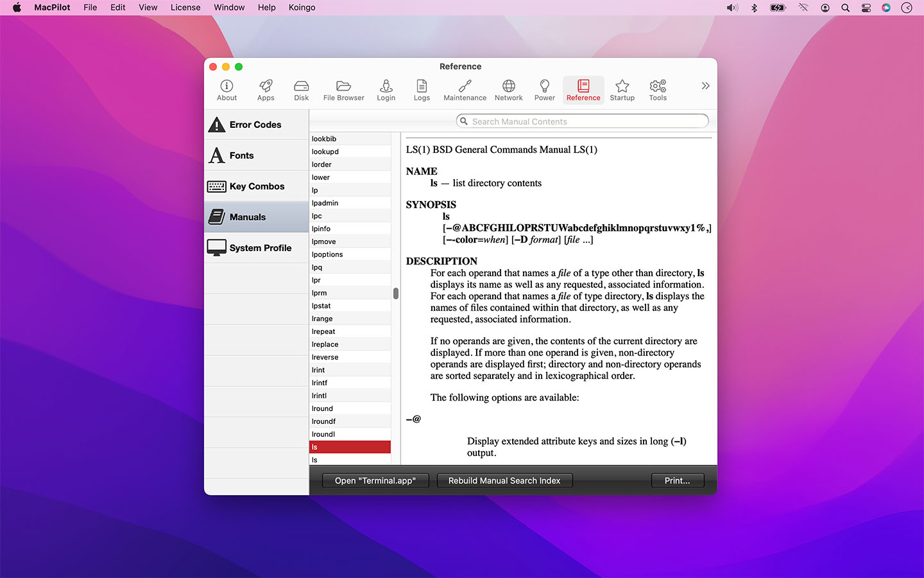Open the Key Combos sidebar section
Image resolution: width=924 pixels, height=578 pixels.
(256, 186)
